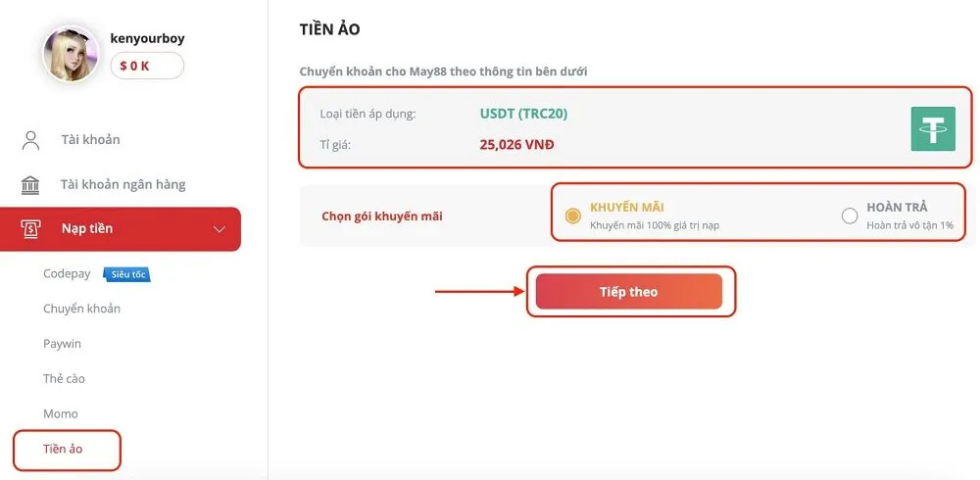The image size is (980, 480).
Task: Choose the Codepay deposit method
Action: click(67, 274)
